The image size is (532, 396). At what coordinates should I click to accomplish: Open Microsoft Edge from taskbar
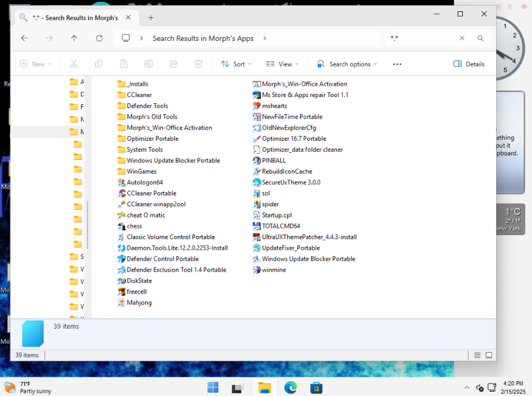291,387
